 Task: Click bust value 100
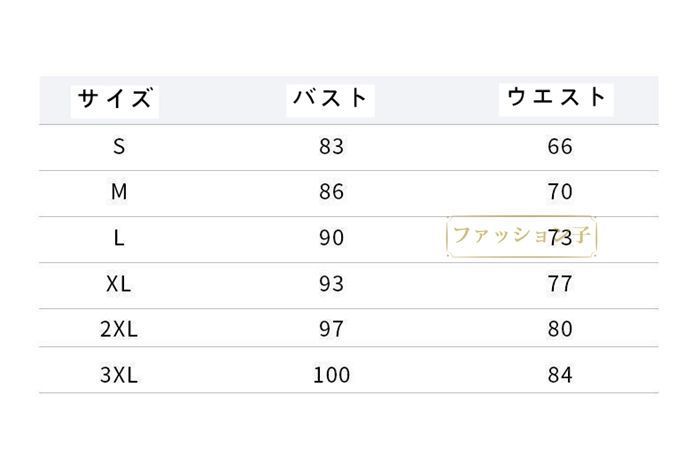tap(331, 375)
